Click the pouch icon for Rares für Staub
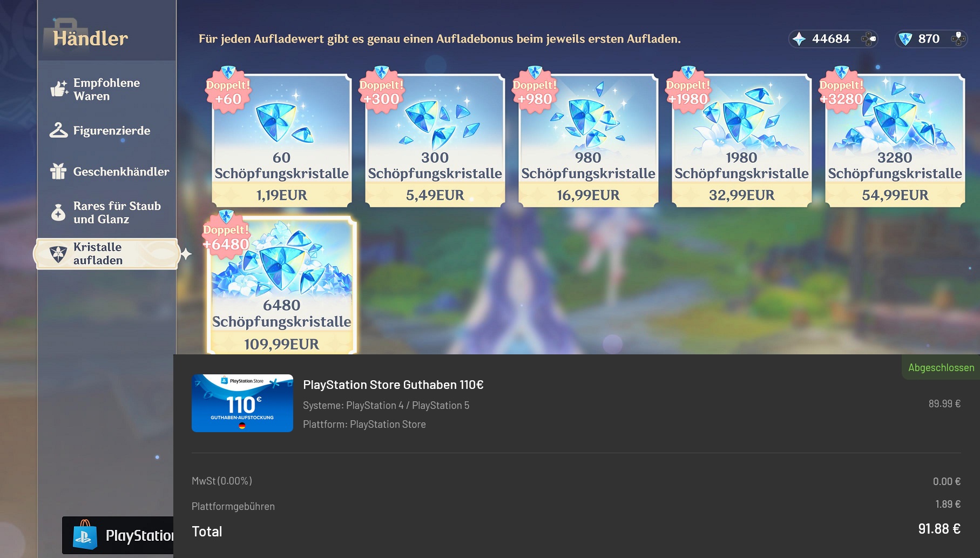The width and height of the screenshot is (980, 558). tap(58, 212)
